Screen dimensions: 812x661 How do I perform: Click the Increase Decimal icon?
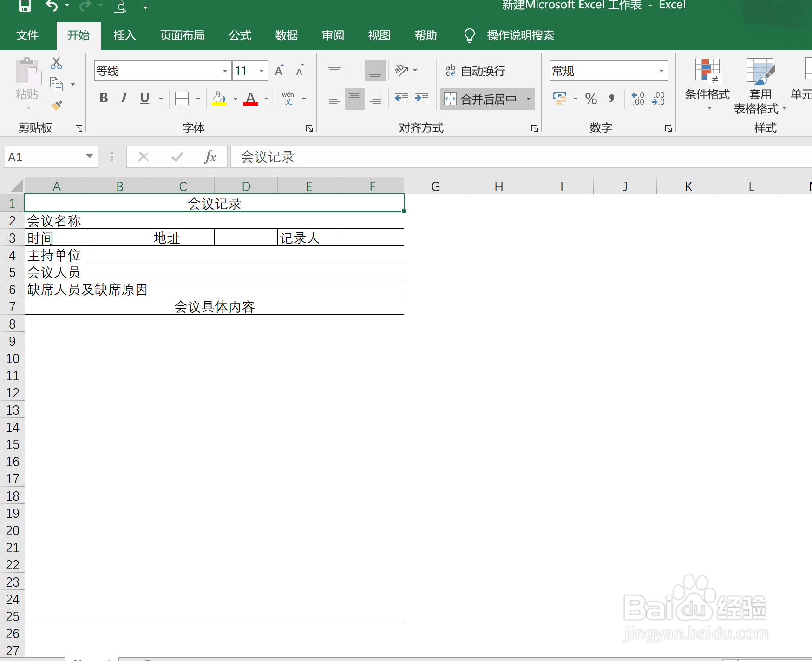click(x=637, y=99)
